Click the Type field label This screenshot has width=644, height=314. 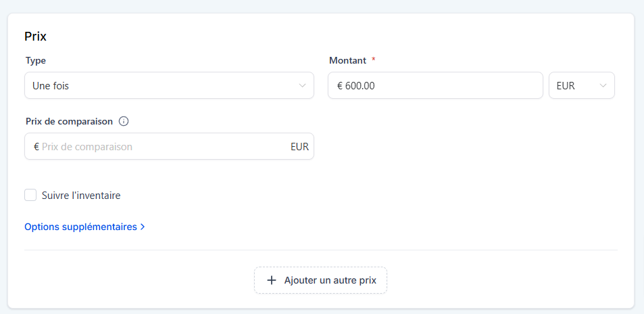coord(36,60)
